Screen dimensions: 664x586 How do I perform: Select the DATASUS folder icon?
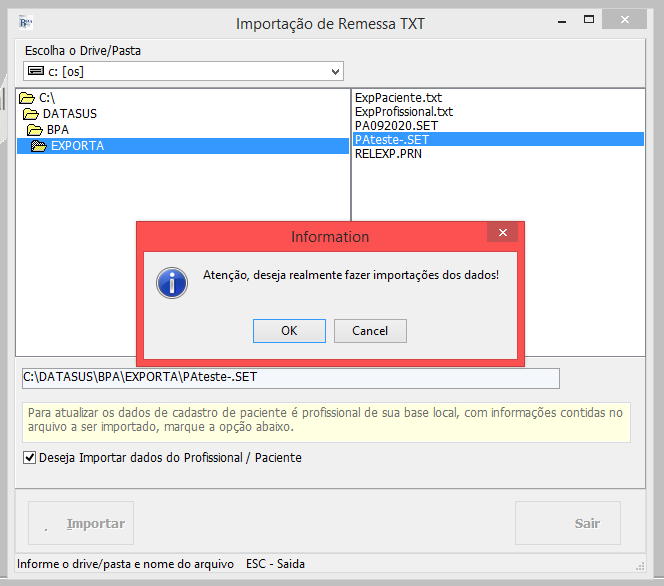pos(31,114)
